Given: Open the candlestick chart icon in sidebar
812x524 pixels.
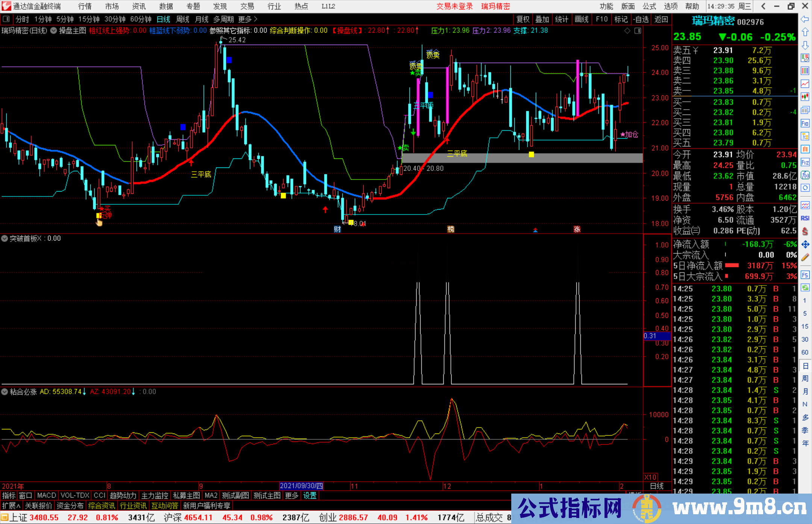Looking at the screenshot, I should [x=805, y=97].
